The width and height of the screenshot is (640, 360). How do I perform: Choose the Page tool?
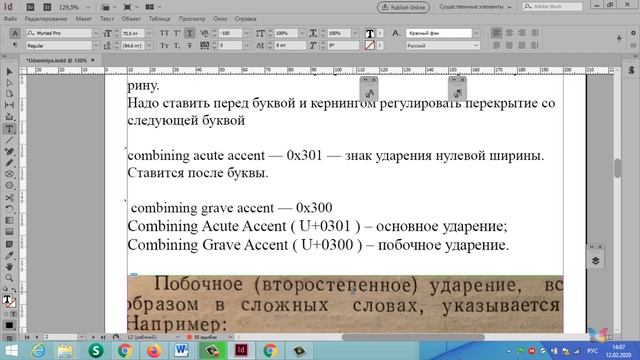click(9, 94)
